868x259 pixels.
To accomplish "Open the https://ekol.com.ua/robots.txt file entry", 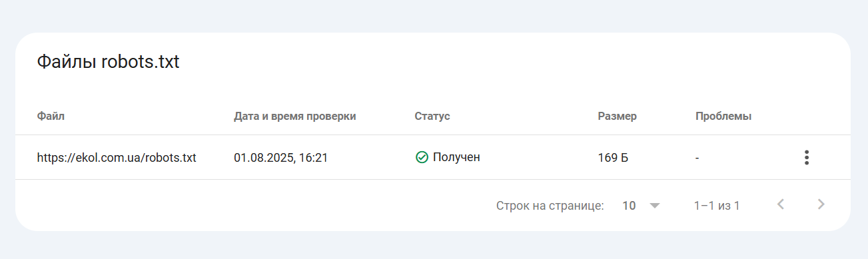I will coord(117,158).
